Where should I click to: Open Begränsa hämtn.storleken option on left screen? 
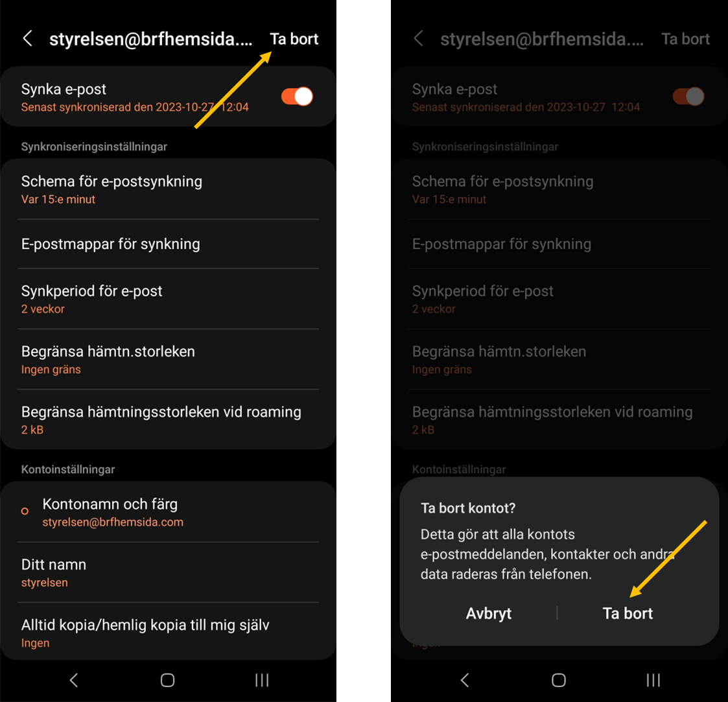(x=168, y=359)
